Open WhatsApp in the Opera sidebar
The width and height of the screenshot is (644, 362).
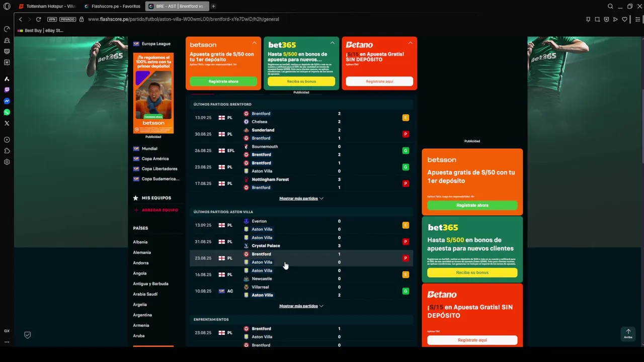[7, 112]
